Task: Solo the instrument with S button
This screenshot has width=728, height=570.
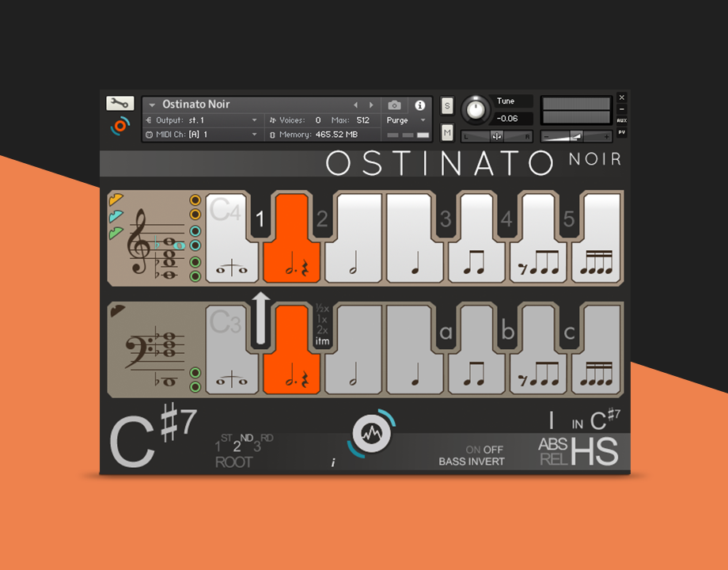Action: [447, 106]
